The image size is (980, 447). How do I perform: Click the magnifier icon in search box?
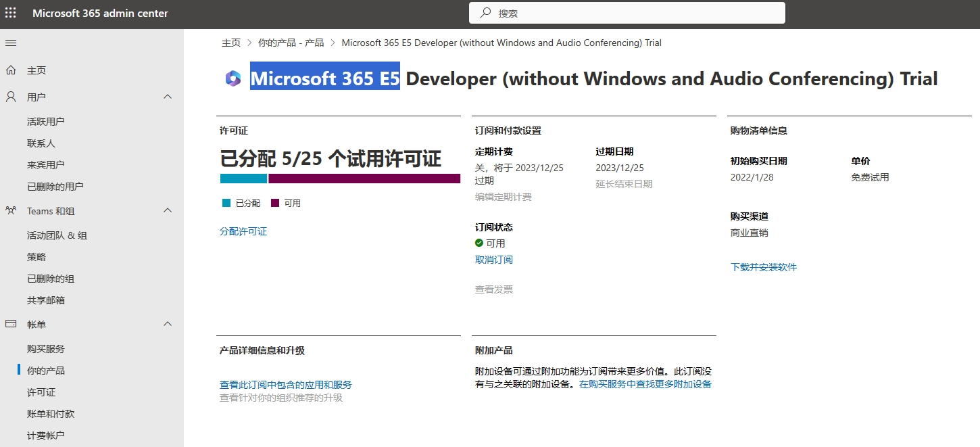click(485, 13)
